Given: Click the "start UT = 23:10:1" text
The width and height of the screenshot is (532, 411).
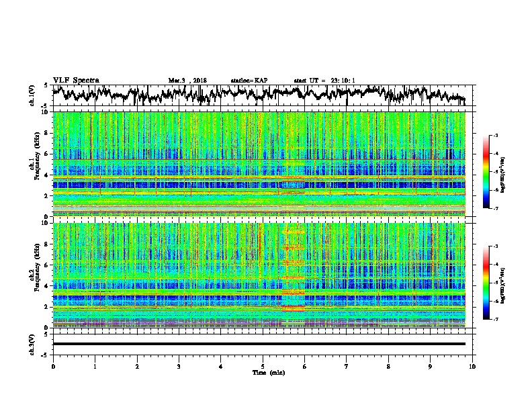Looking at the screenshot, I should [324, 81].
